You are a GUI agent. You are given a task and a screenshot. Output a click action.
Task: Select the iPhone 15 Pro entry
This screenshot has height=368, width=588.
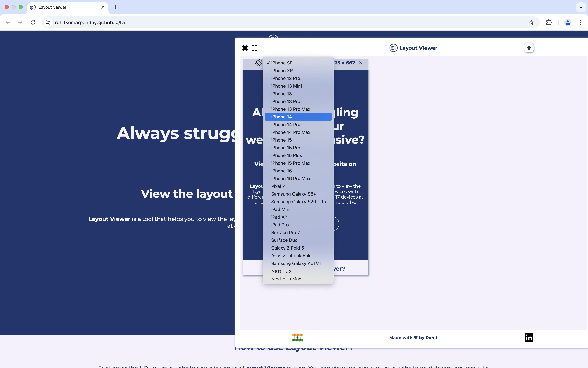[x=298, y=148]
